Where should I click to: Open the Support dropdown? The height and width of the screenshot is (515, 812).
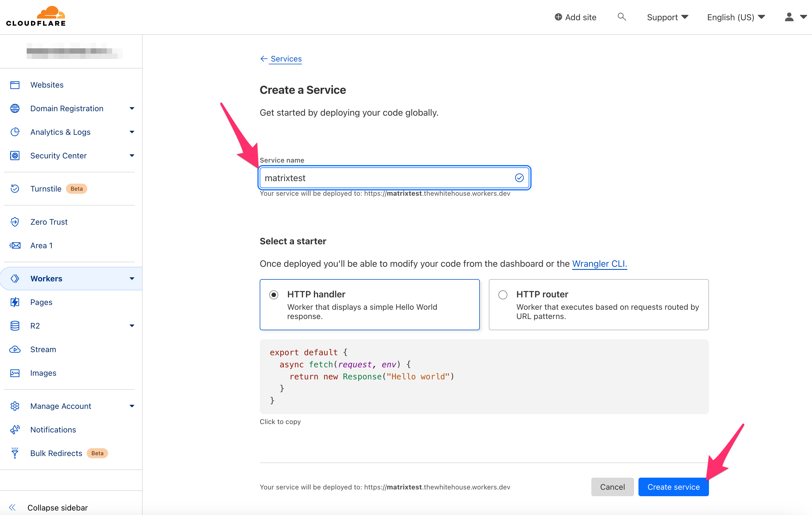(x=667, y=17)
